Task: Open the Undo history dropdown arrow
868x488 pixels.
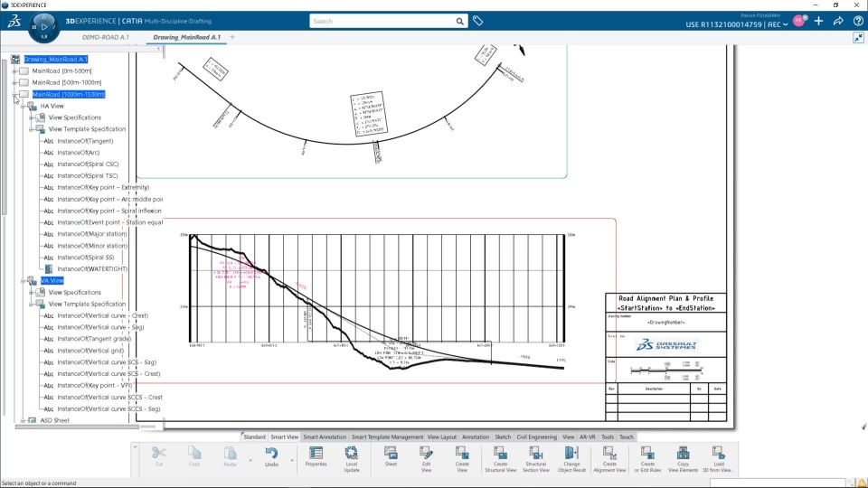Action: 292,460
